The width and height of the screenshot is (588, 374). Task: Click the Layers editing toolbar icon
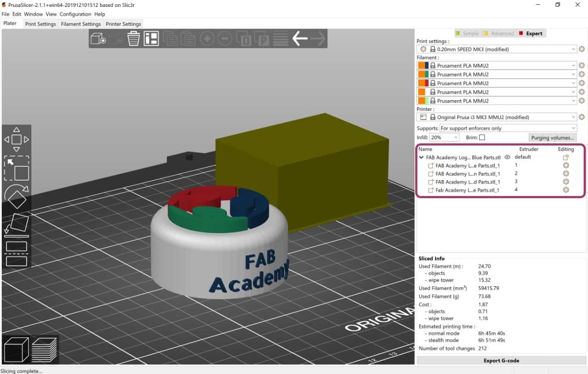point(281,39)
